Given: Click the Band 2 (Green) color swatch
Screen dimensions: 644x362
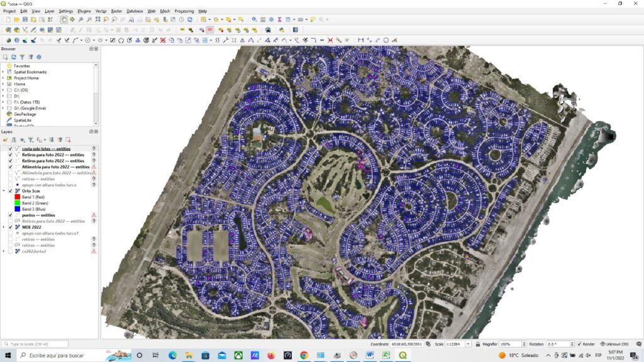Looking at the screenshot, I should pyautogui.click(x=17, y=203).
